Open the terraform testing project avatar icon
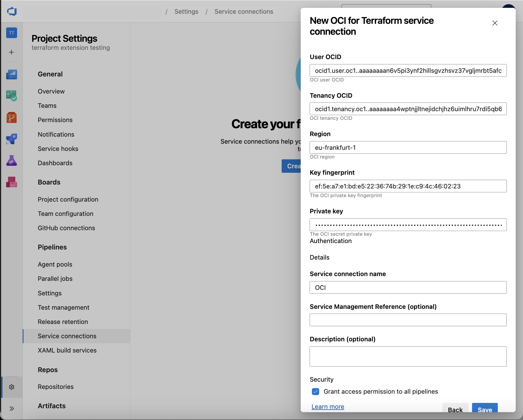Screen dimensions: 523x420 tap(11, 33)
